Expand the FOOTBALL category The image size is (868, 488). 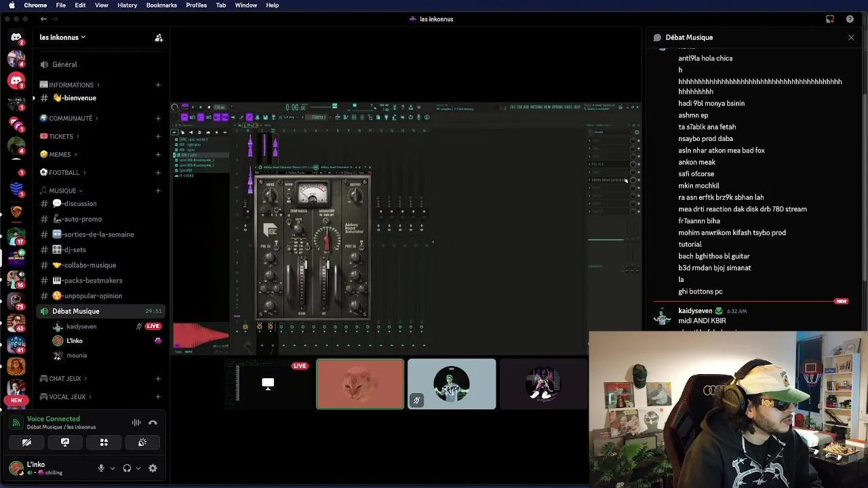pos(63,172)
